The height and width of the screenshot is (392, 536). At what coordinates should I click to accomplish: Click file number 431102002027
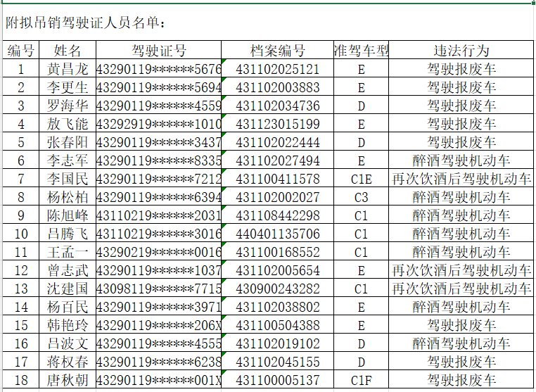(278, 197)
